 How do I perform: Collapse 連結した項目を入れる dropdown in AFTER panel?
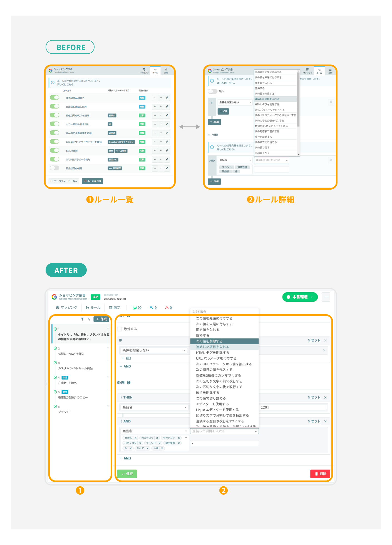(224, 431)
